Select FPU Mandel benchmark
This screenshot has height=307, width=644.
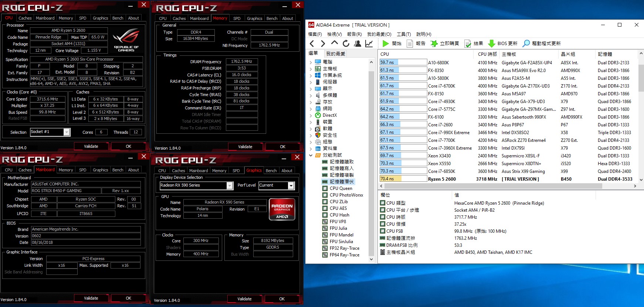(x=338, y=235)
